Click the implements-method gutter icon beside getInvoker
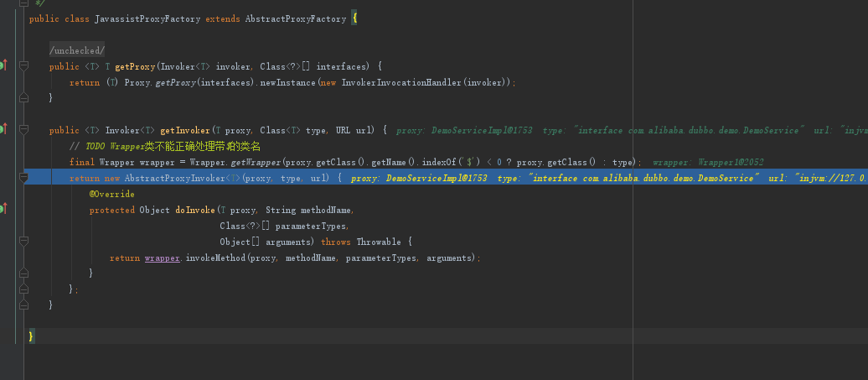The width and height of the screenshot is (868, 380). coord(3,130)
